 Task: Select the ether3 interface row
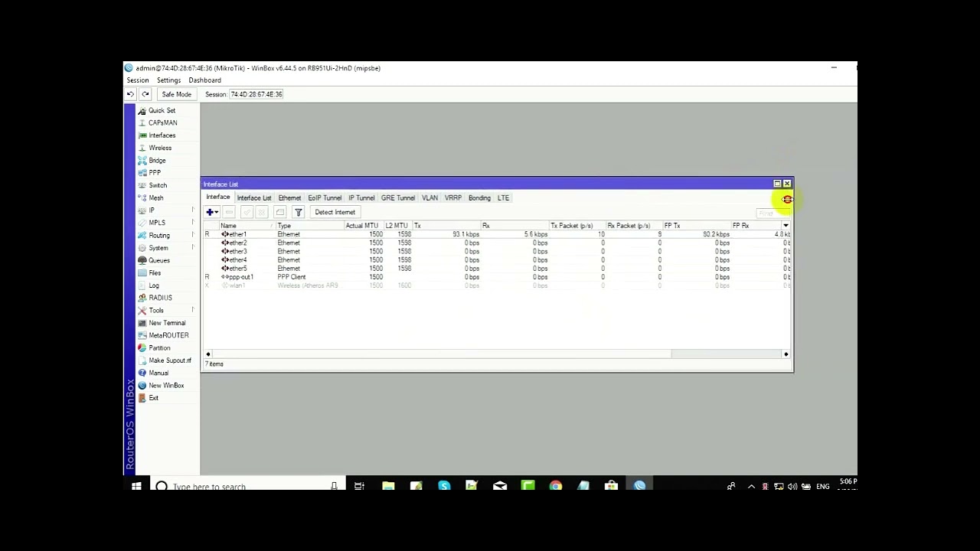[497, 251]
